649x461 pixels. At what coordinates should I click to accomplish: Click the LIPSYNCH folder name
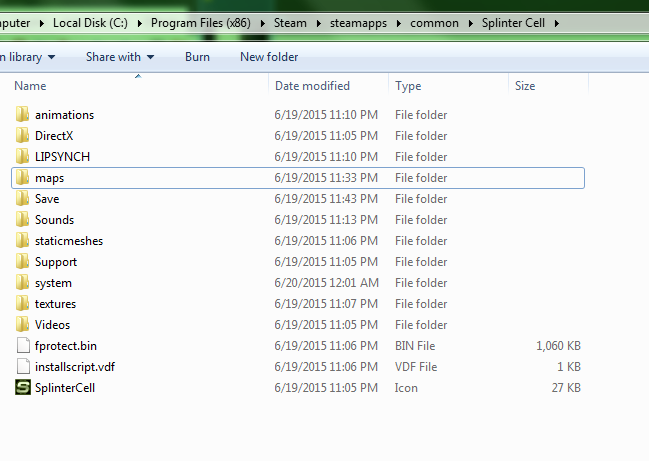(x=62, y=157)
